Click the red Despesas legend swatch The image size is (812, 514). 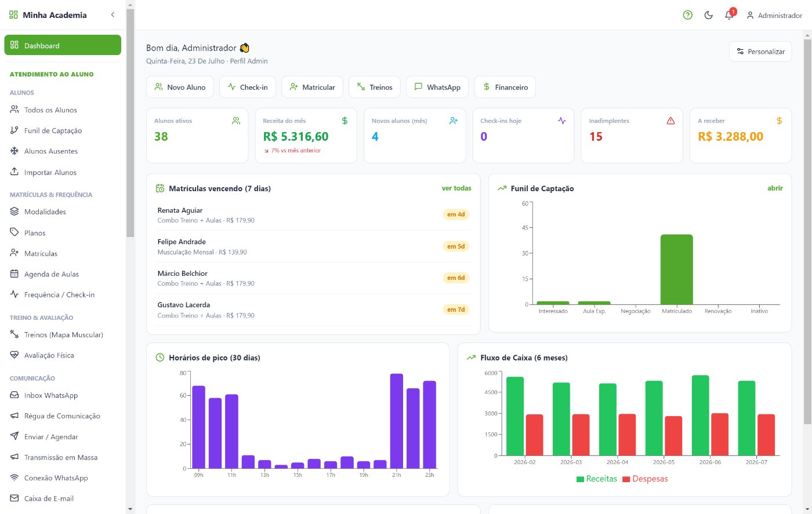click(626, 479)
